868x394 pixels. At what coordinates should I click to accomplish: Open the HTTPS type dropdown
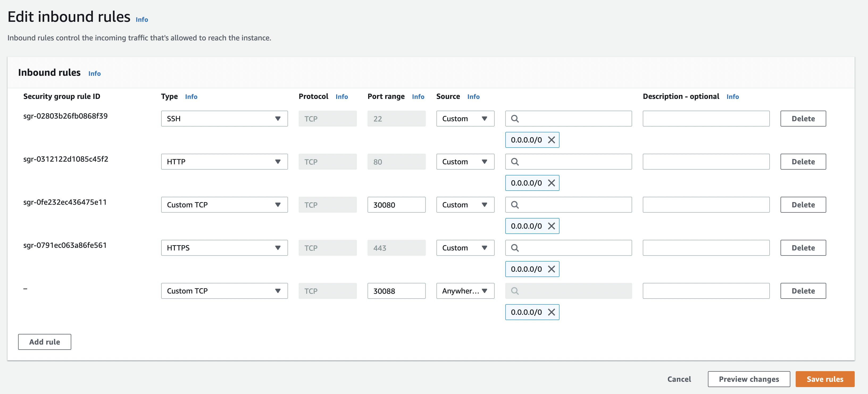224,248
